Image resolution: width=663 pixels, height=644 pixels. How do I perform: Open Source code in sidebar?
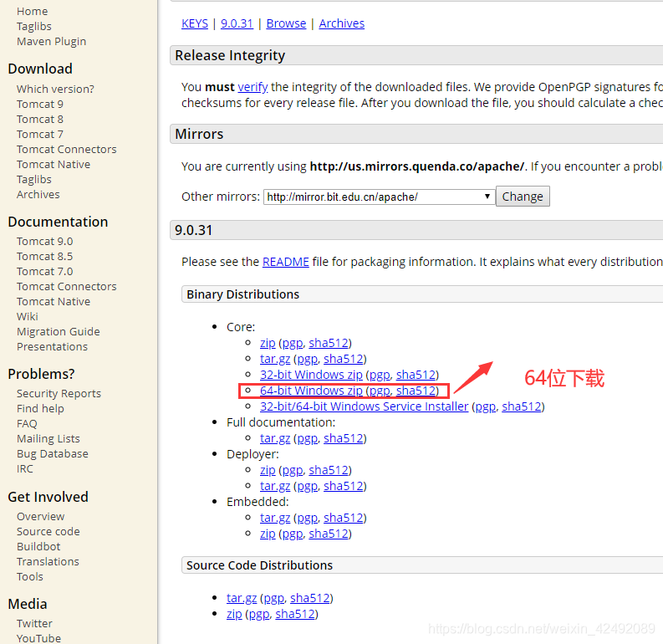click(x=48, y=532)
